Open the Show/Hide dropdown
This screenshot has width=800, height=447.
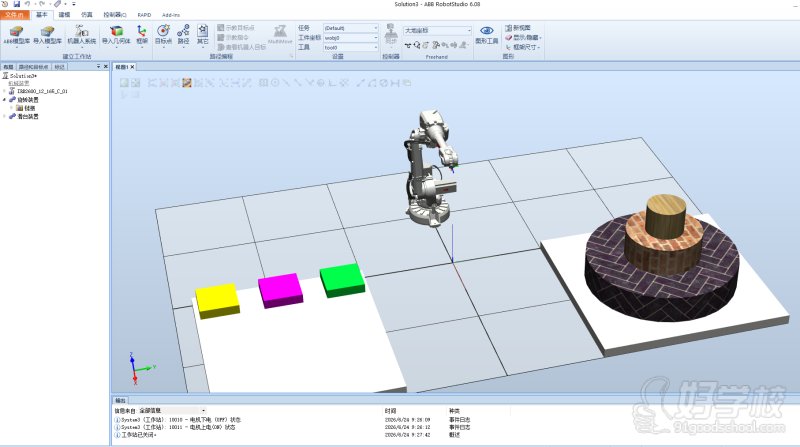click(x=523, y=37)
